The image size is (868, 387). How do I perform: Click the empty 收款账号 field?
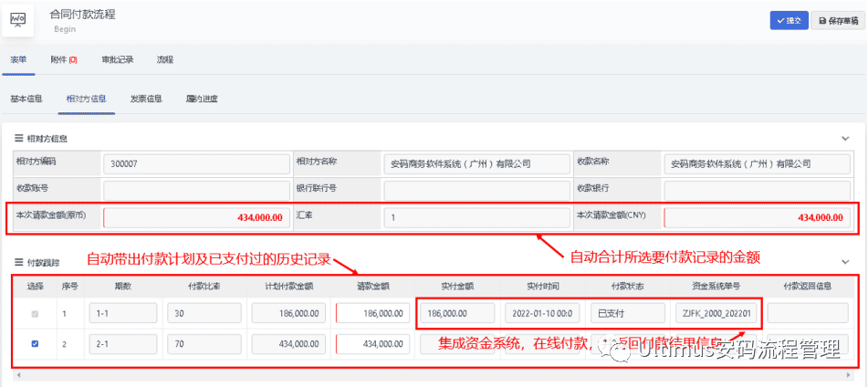point(196,191)
